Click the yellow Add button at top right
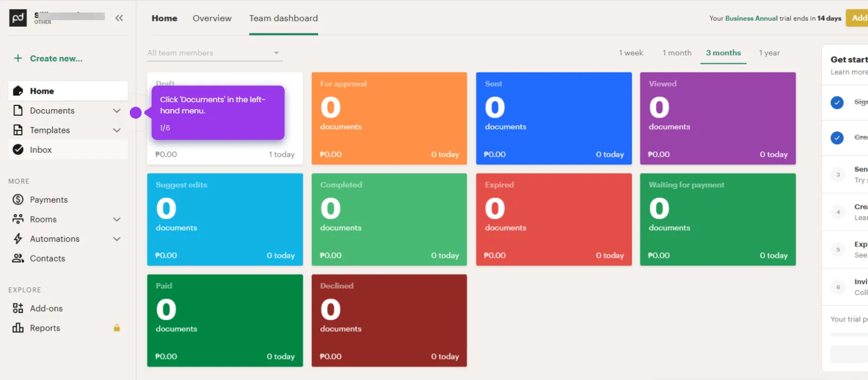The image size is (868, 380). [x=857, y=18]
